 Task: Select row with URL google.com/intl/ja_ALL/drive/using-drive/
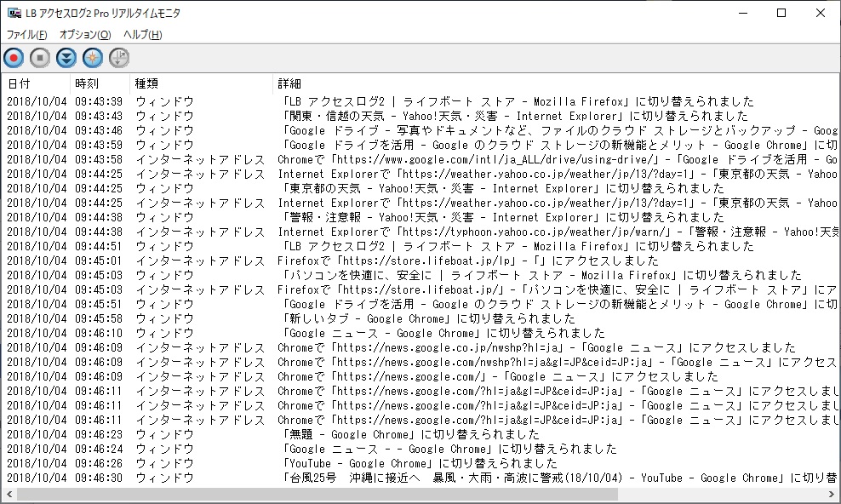pyautogui.click(x=420, y=159)
